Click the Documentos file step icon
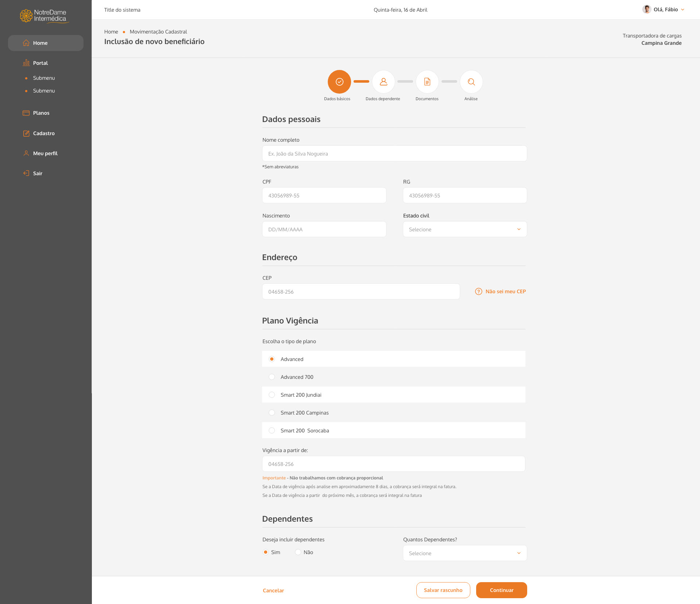The height and width of the screenshot is (604, 700). pos(427,82)
